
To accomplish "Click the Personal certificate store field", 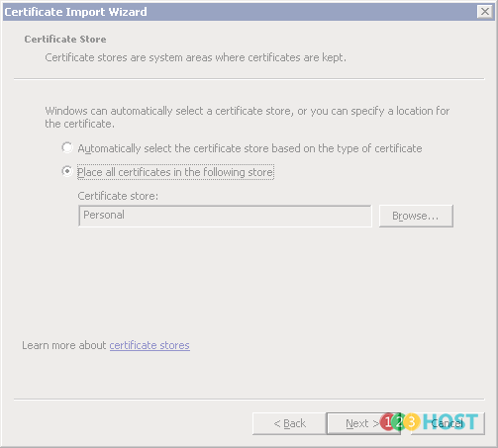I will coord(225,216).
